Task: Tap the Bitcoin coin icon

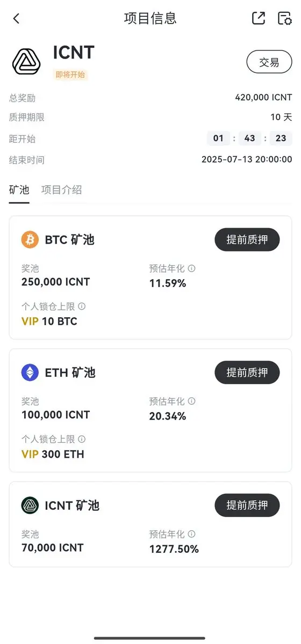Action: [30, 239]
